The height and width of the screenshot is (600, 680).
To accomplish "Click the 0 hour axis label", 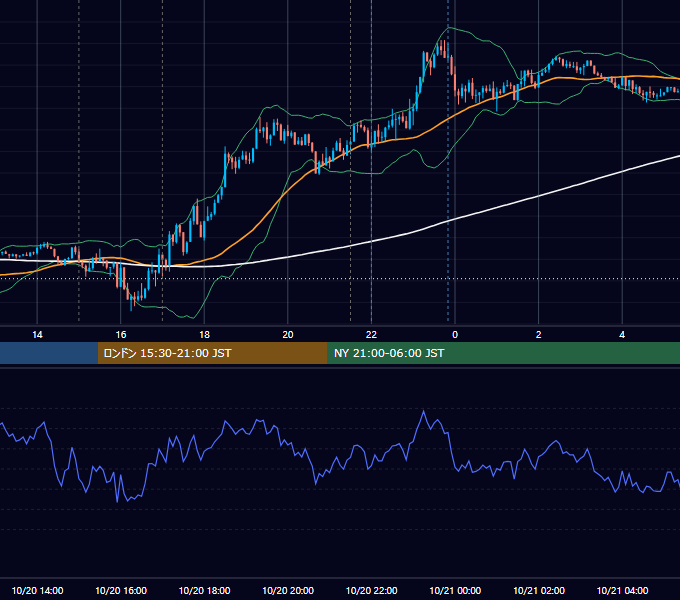I will [455, 335].
